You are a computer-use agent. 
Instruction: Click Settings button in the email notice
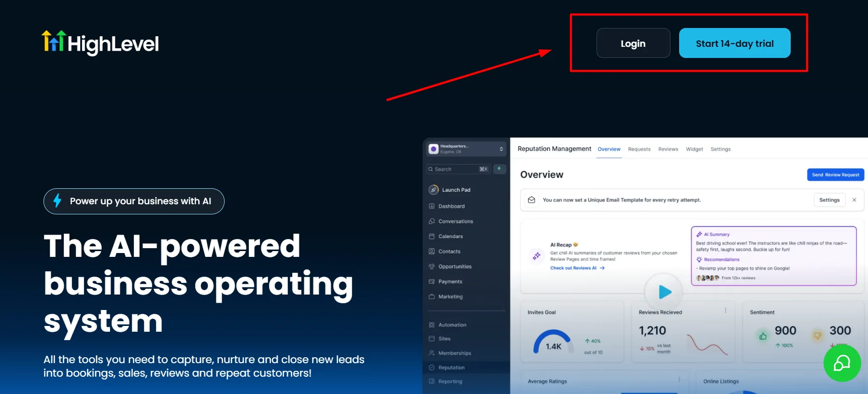coord(829,200)
